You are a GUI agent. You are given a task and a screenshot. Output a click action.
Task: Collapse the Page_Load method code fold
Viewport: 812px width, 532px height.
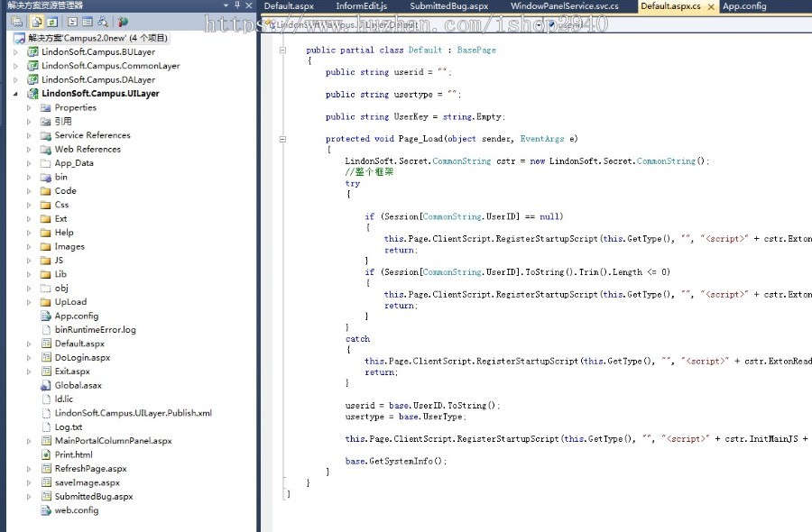282,138
